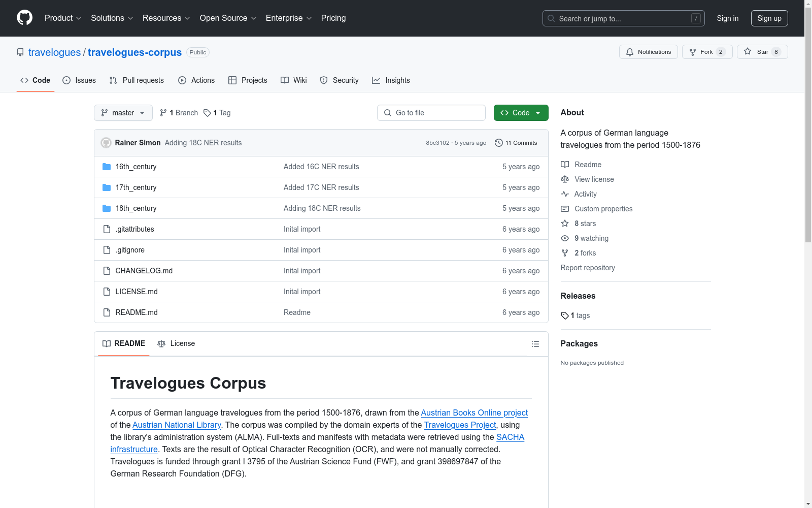This screenshot has height=508, width=812.
Task: Switch to the Pull requests tab
Action: pyautogui.click(x=137, y=80)
